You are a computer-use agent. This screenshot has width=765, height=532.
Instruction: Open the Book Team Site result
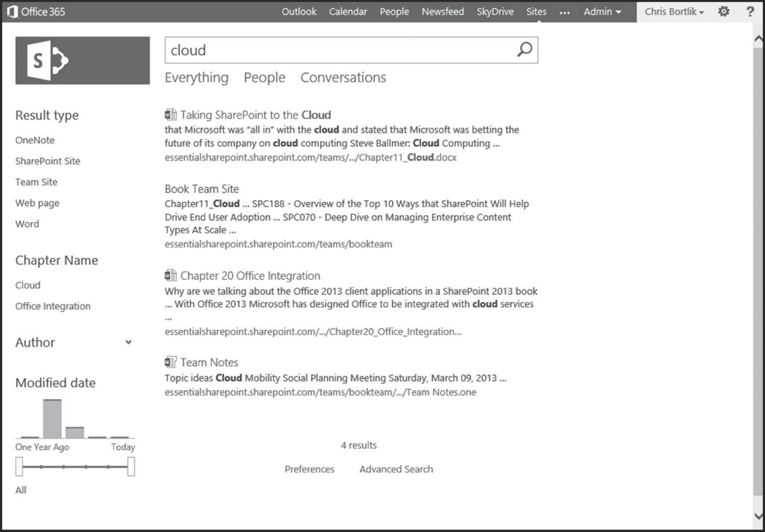pyautogui.click(x=202, y=189)
